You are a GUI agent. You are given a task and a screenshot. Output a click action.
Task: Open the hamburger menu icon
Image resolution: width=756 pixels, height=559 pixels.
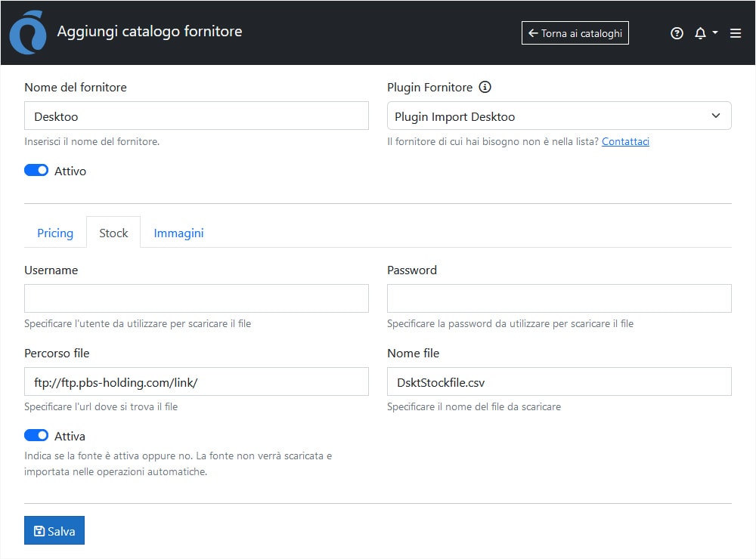tap(736, 33)
